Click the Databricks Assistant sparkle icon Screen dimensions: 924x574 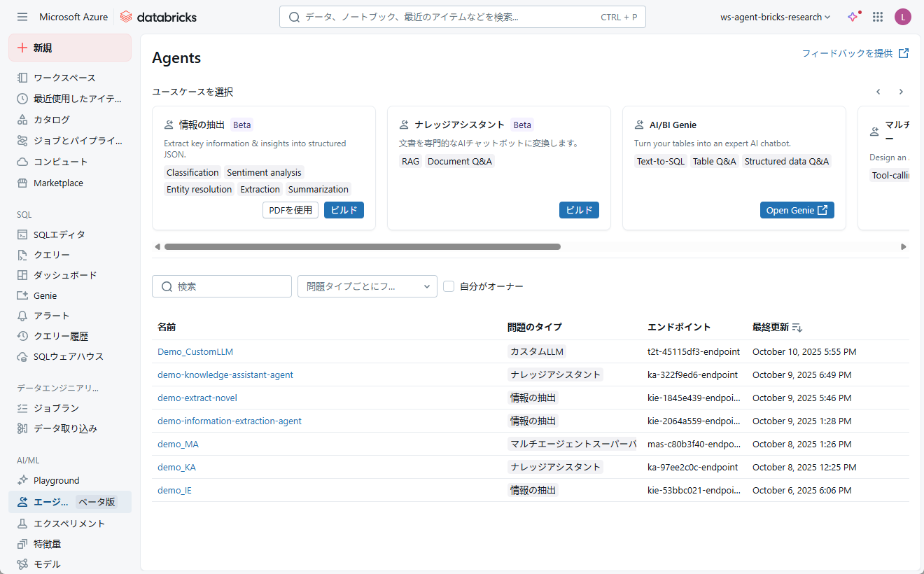pos(853,17)
